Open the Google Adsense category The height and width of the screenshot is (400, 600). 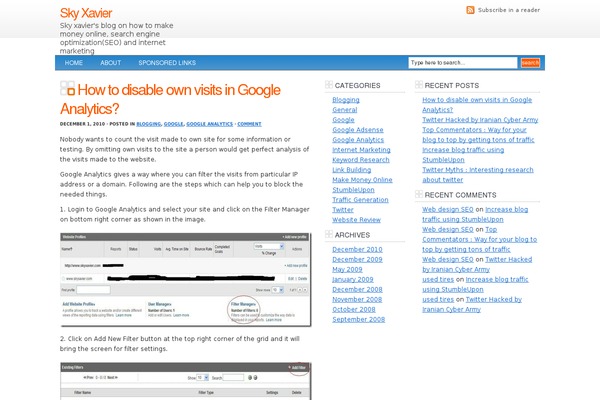click(358, 130)
